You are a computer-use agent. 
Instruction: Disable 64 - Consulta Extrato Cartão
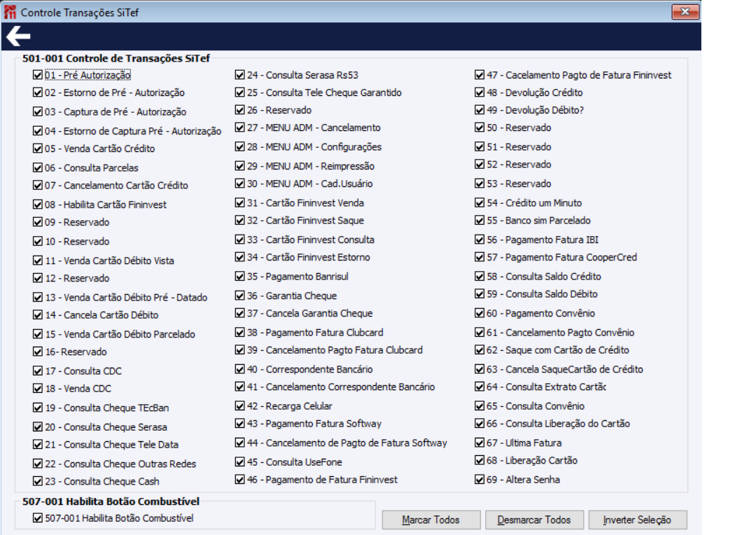click(x=479, y=387)
